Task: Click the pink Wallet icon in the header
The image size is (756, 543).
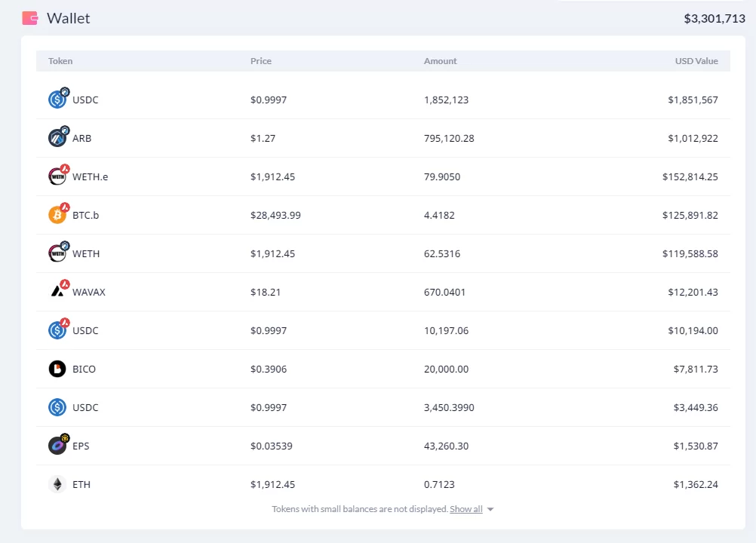Action: [x=30, y=18]
